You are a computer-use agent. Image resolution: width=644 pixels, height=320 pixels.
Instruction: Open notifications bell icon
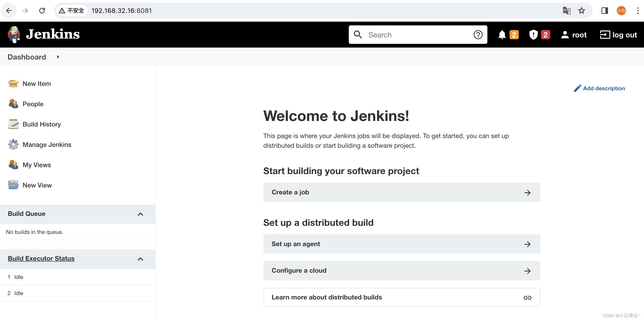pyautogui.click(x=502, y=35)
